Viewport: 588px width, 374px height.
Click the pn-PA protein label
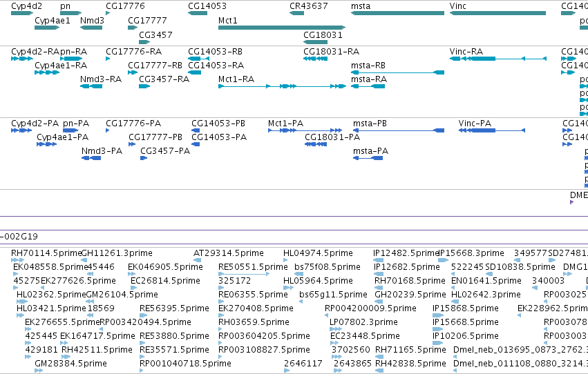[76, 123]
